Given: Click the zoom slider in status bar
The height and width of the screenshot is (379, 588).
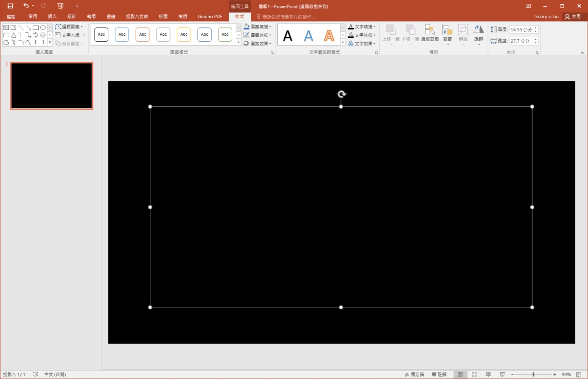Looking at the screenshot, I should (x=533, y=375).
